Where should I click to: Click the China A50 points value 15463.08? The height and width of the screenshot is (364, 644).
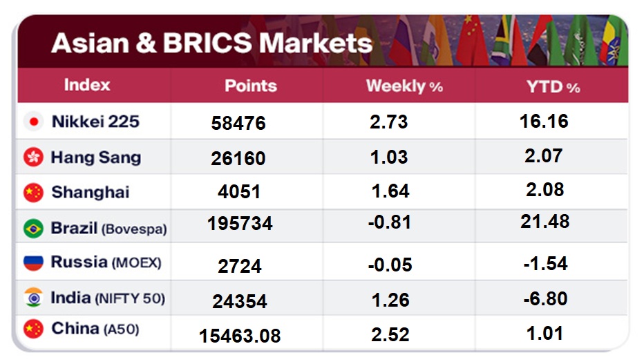pyautogui.click(x=240, y=336)
